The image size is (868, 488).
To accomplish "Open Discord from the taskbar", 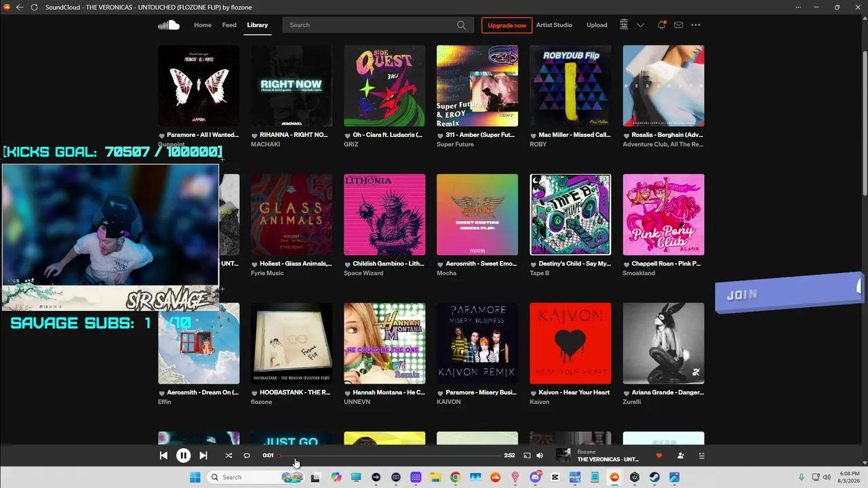I will click(535, 477).
